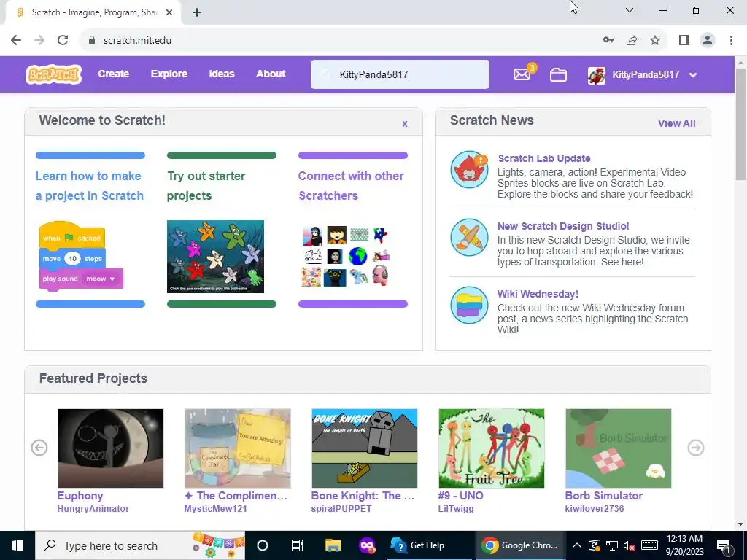Open the About menu item

271,74
